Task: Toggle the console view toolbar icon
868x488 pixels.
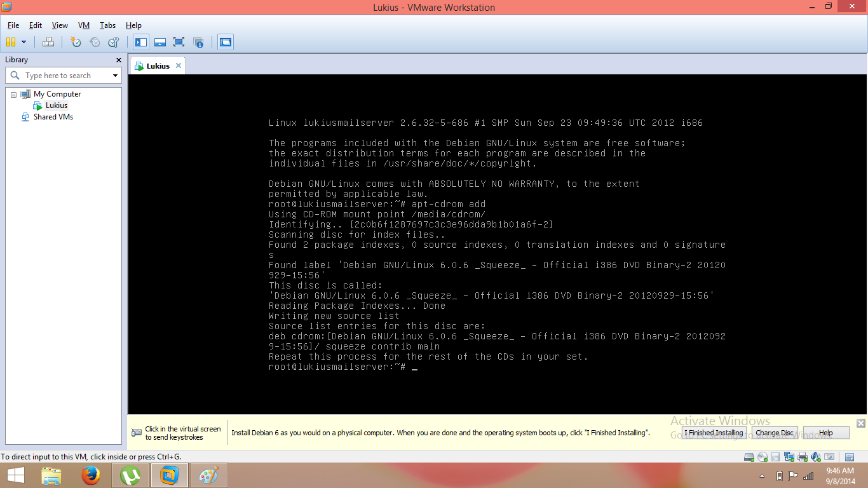Action: (x=226, y=42)
